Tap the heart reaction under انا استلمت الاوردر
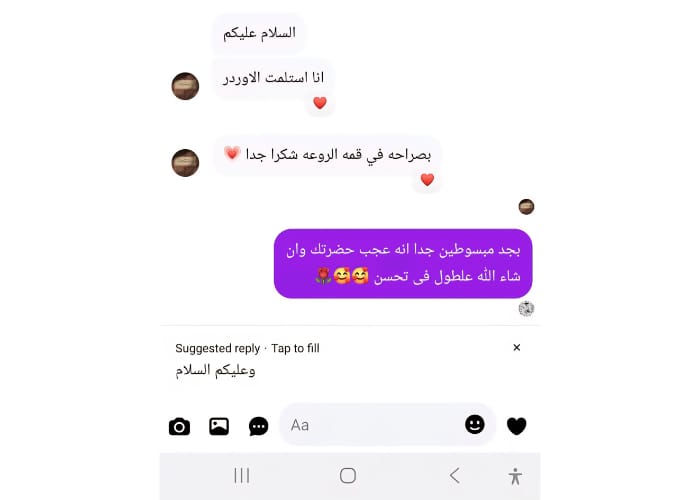The image size is (700, 500). tap(320, 103)
